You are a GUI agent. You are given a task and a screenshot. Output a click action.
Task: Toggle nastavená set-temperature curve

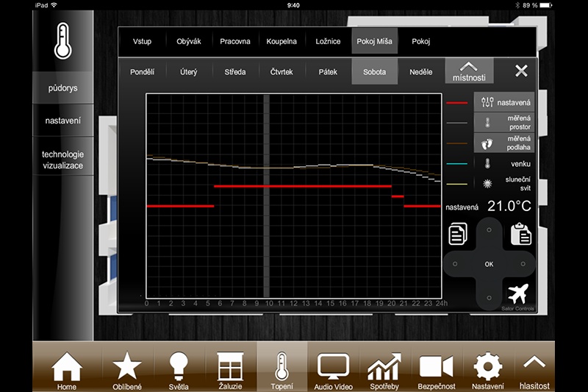(x=504, y=102)
